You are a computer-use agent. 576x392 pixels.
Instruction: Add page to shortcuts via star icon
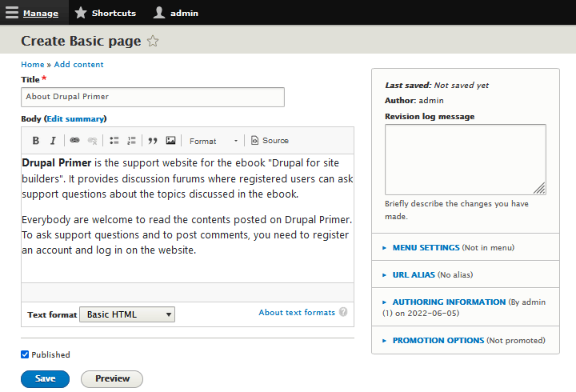coord(153,42)
